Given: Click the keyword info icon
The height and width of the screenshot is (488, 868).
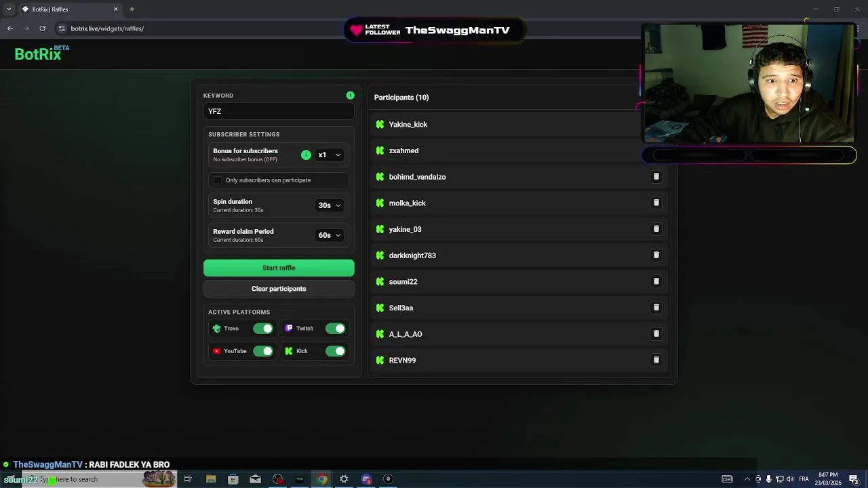Looking at the screenshot, I should [x=350, y=96].
